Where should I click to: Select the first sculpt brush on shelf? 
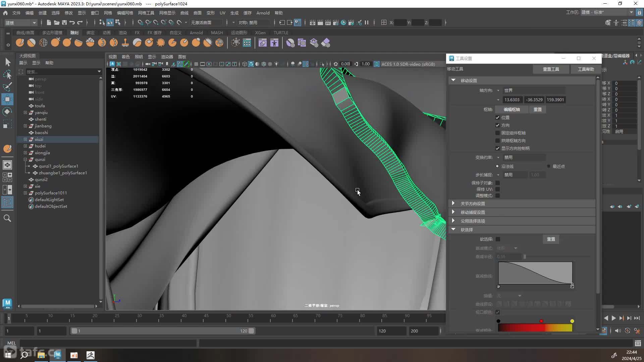(x=20, y=43)
